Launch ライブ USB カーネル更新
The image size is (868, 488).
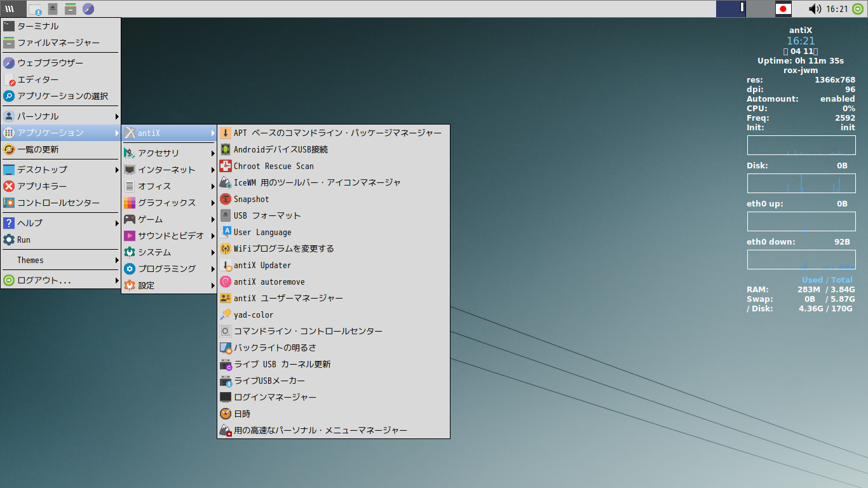pyautogui.click(x=334, y=364)
